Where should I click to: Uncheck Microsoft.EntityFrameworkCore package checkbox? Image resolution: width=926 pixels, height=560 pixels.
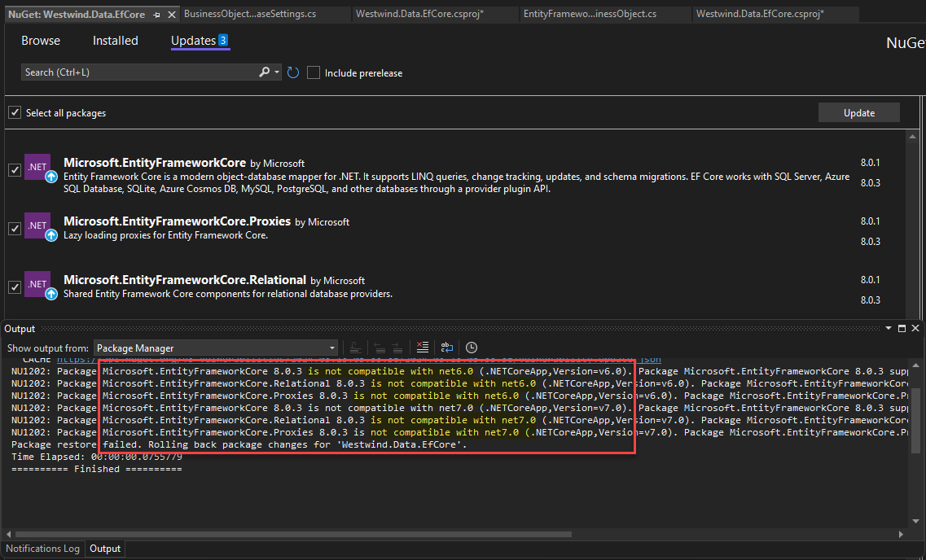pyautogui.click(x=15, y=170)
